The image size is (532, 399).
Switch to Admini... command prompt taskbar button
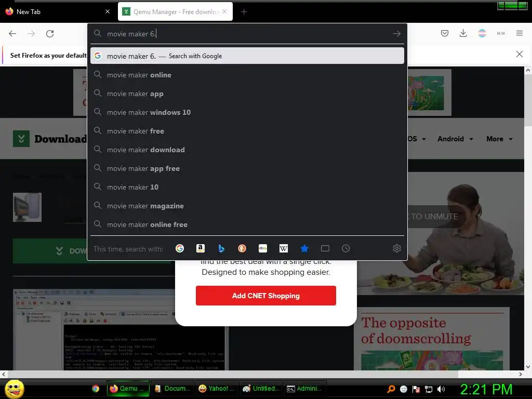pos(304,389)
